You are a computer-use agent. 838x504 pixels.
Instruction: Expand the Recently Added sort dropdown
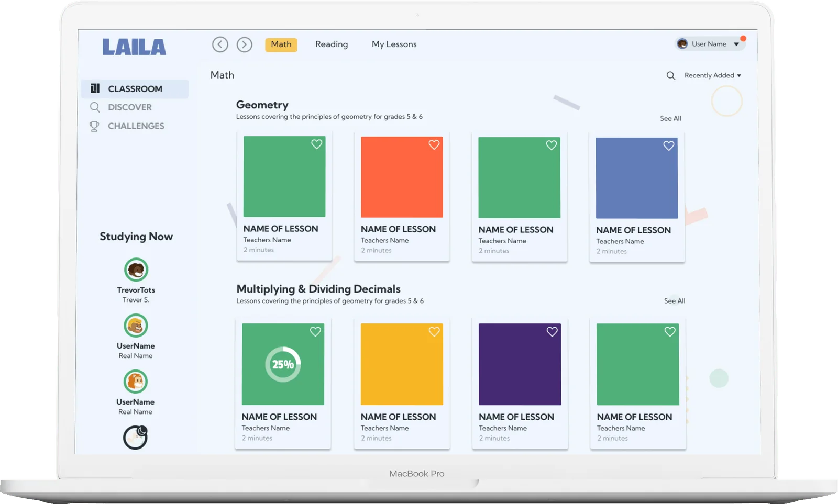(x=713, y=75)
